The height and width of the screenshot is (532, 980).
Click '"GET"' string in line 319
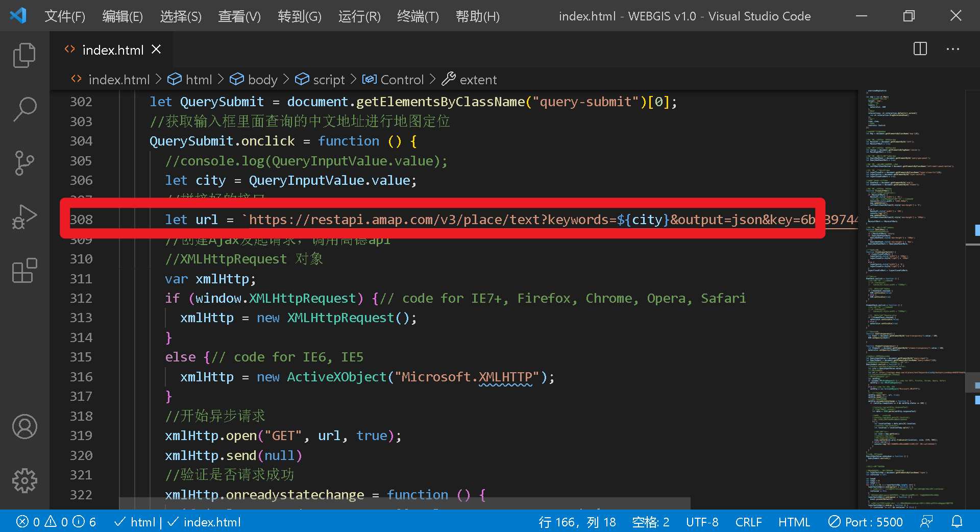point(283,436)
